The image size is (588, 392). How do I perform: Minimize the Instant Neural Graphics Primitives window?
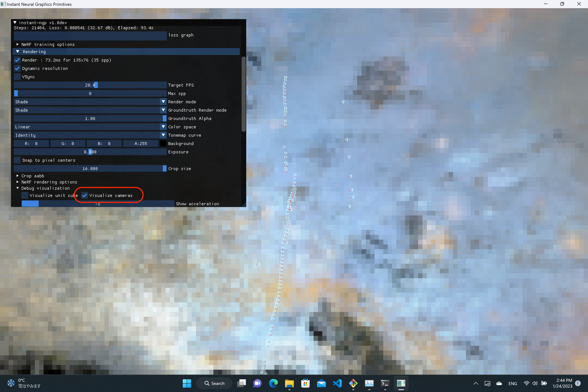546,4
